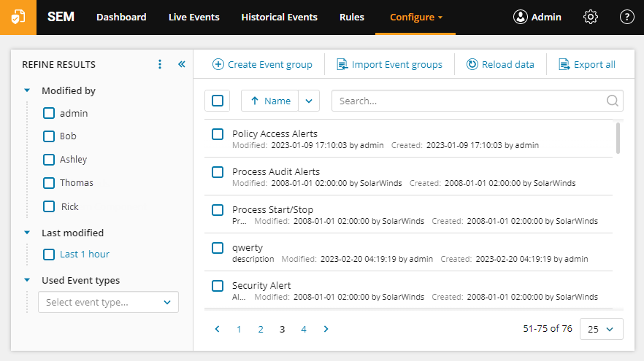Open the sort options dropdown arrow
The width and height of the screenshot is (644, 361).
(309, 101)
